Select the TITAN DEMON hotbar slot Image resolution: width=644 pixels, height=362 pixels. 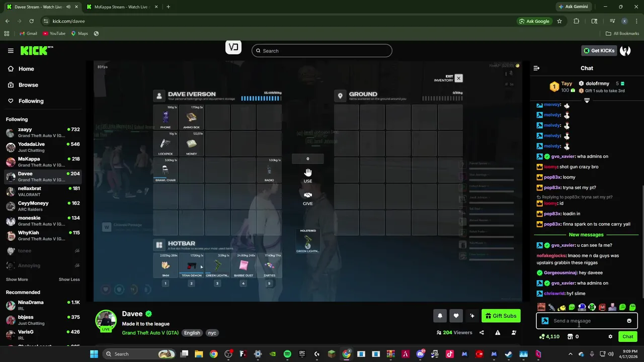coord(191,265)
